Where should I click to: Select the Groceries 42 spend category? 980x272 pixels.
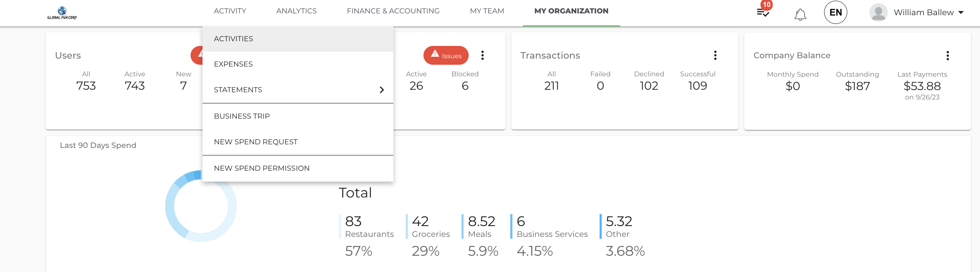tap(428, 226)
